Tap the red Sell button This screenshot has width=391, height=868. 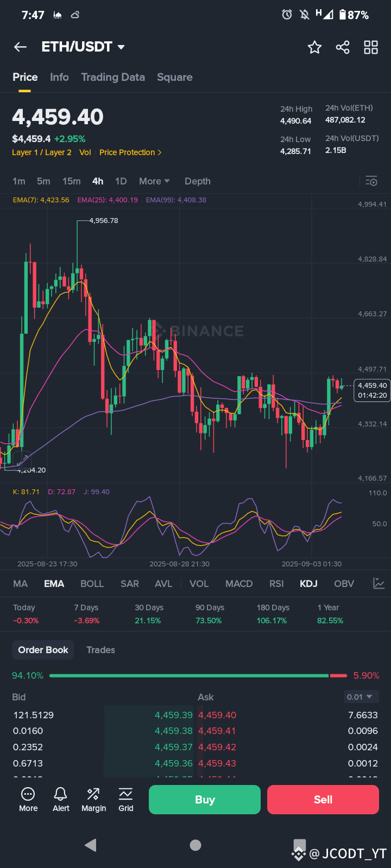[x=323, y=800]
